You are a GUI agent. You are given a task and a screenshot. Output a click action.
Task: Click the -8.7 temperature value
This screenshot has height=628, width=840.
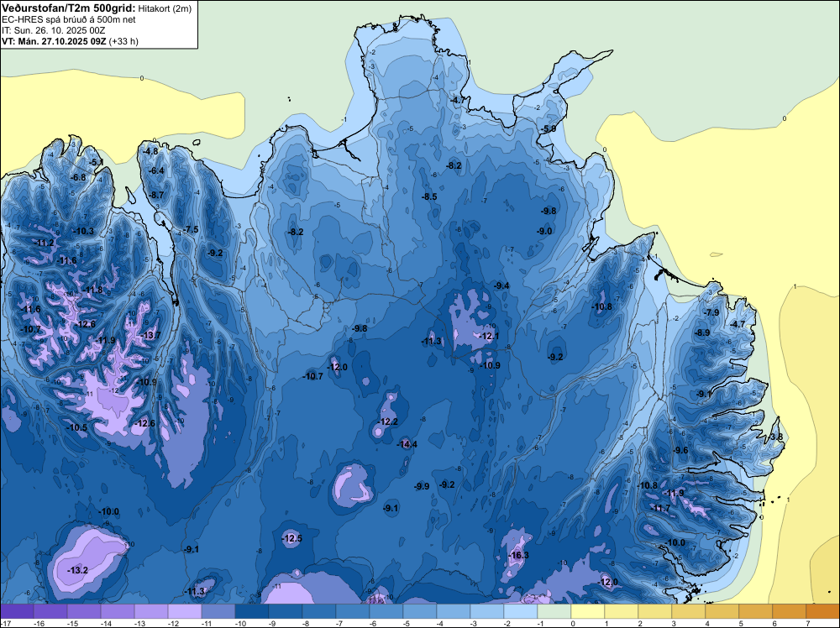click(x=156, y=196)
